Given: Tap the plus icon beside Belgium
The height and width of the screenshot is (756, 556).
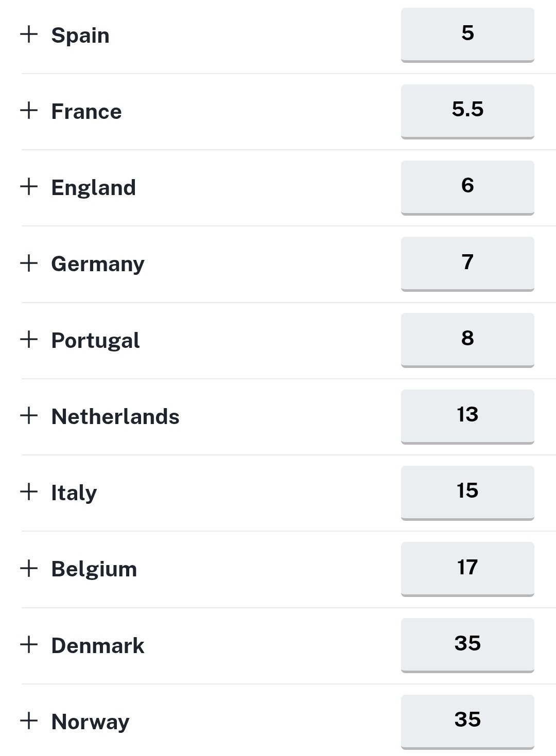Looking at the screenshot, I should coord(29,568).
